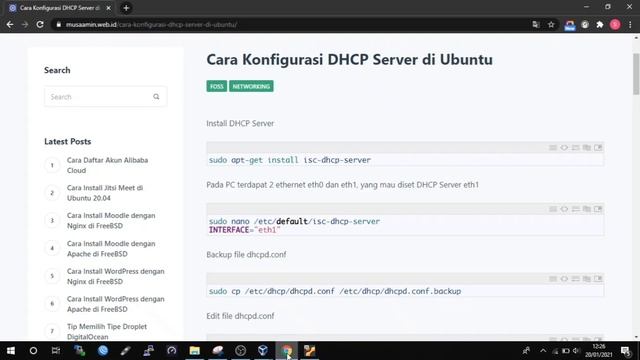Open sudo cp code block in new window
This screenshot has width=640, height=360.
[x=598, y=279]
